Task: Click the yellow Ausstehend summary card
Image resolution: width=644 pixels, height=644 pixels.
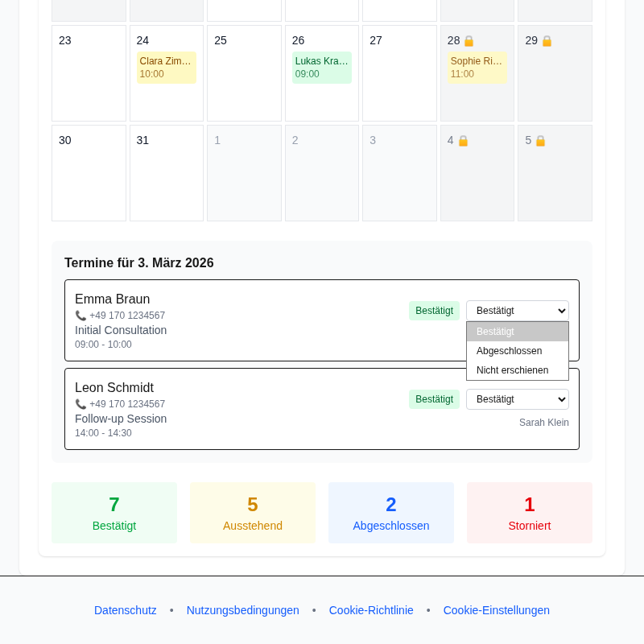Action: 253,513
